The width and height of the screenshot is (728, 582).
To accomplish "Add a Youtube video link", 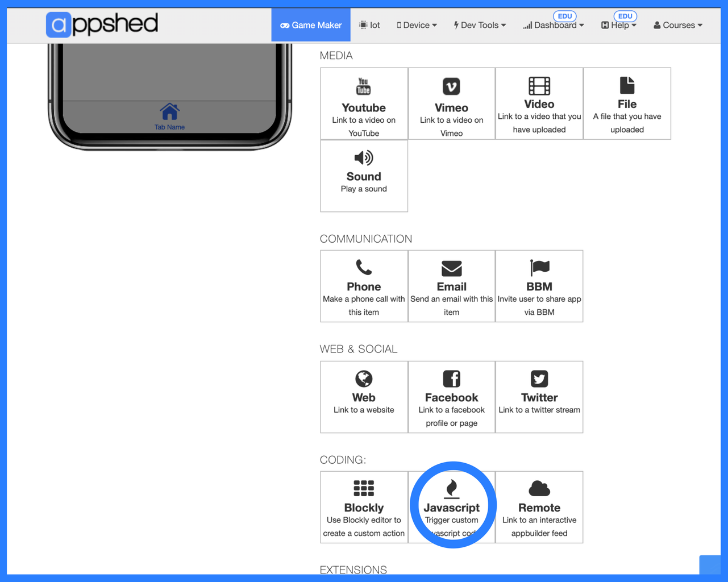I will (x=364, y=102).
